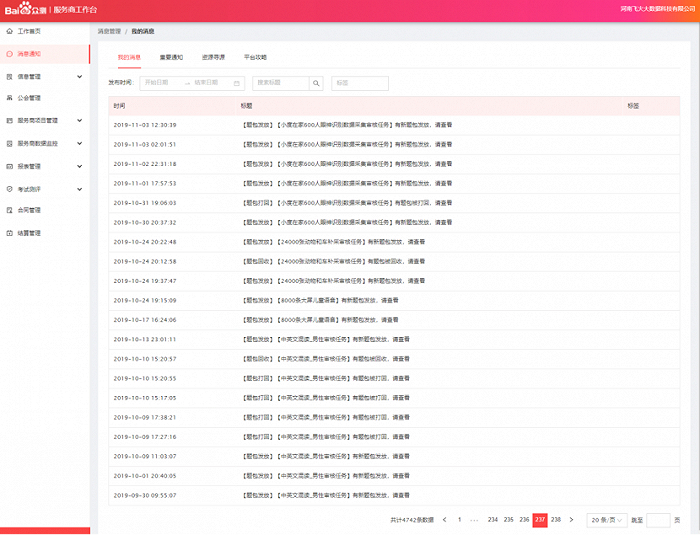The height and width of the screenshot is (535, 700).
Task: Switch to the 平台攻略 tab
Action: (255, 58)
